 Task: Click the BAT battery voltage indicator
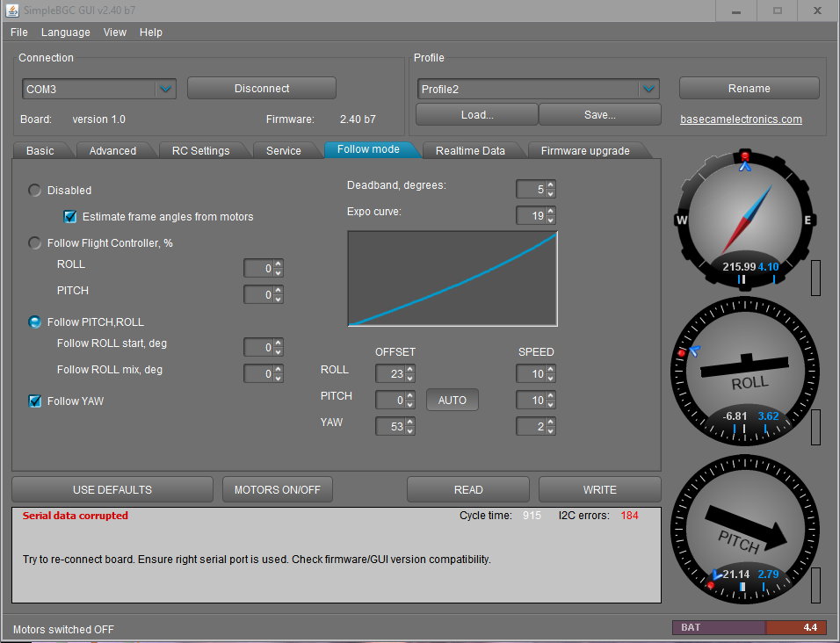coord(748,627)
